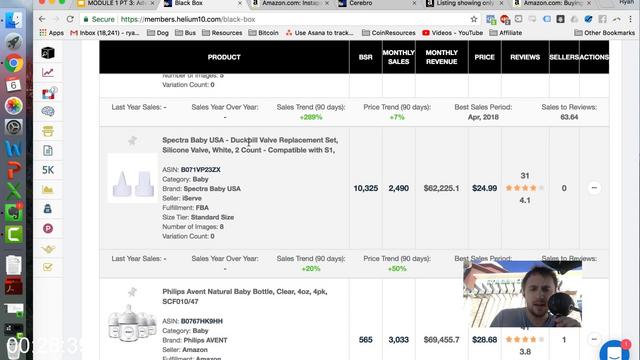Open the checkmark list icon in sidebar
Screen dimensions: 640x360
pyautogui.click(x=48, y=267)
